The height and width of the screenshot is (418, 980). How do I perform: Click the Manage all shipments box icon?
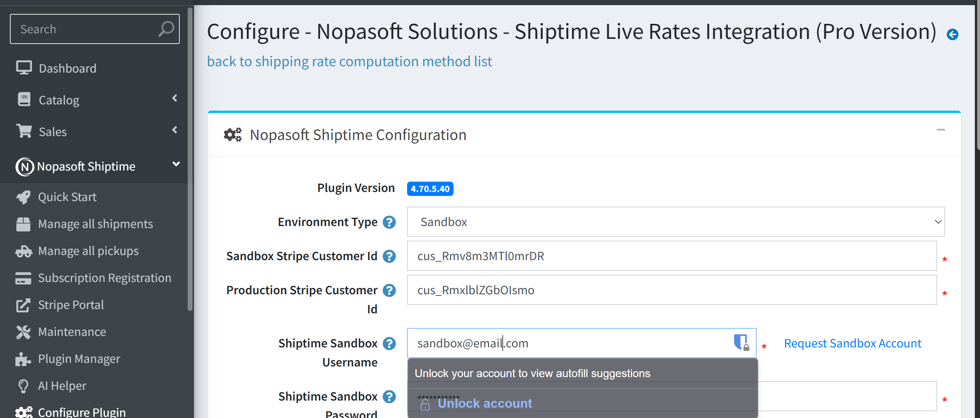[x=23, y=224]
